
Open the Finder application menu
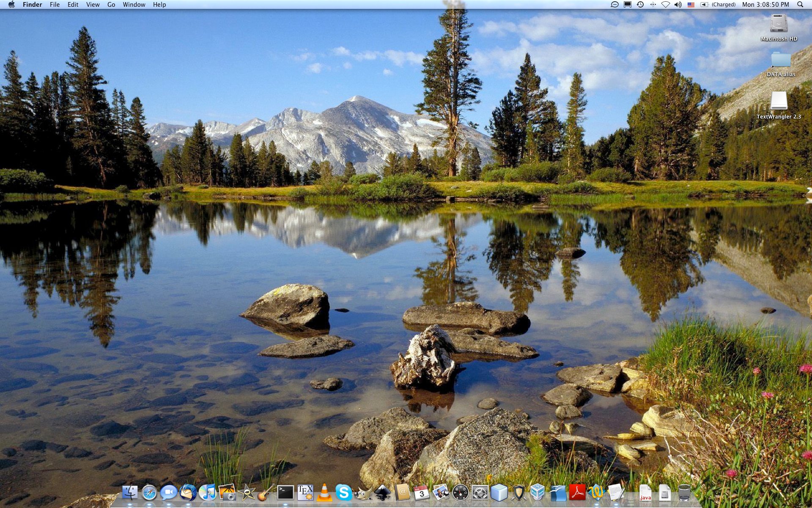(32, 5)
